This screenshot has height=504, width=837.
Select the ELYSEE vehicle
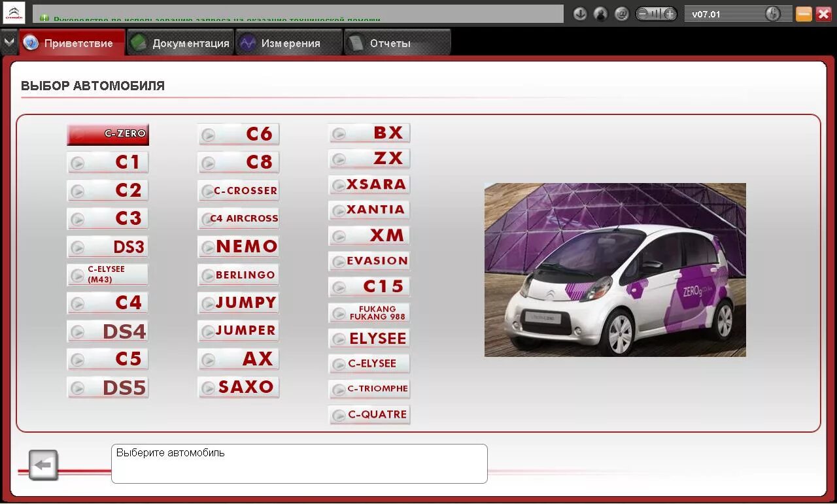click(369, 338)
